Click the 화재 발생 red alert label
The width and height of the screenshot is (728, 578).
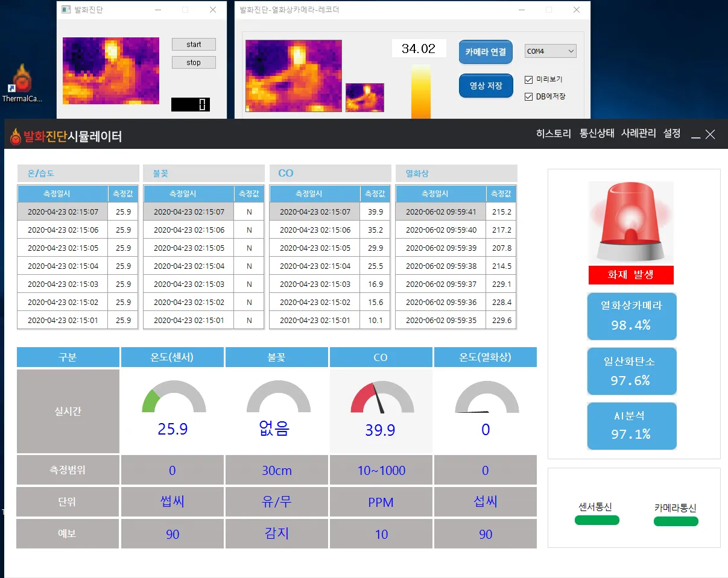coord(631,275)
